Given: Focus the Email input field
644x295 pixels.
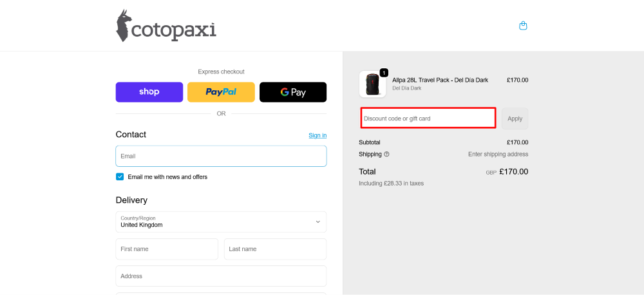Looking at the screenshot, I should point(221,156).
